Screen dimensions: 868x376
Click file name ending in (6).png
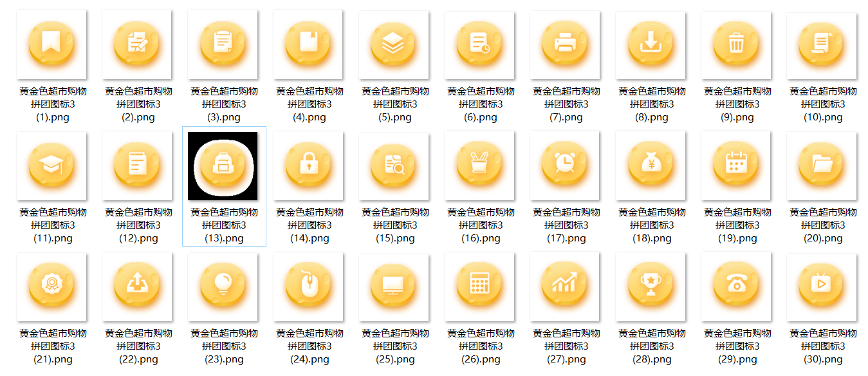pos(479,104)
